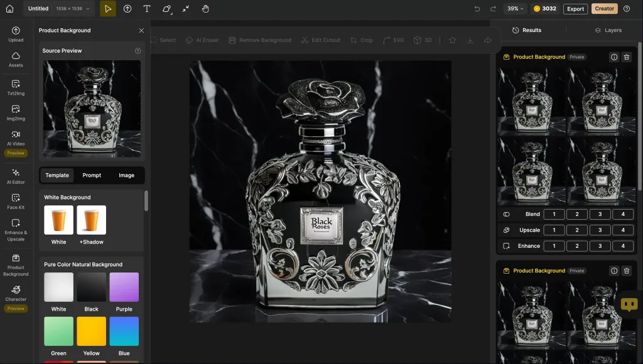Click the Select toolbar item

tap(163, 40)
